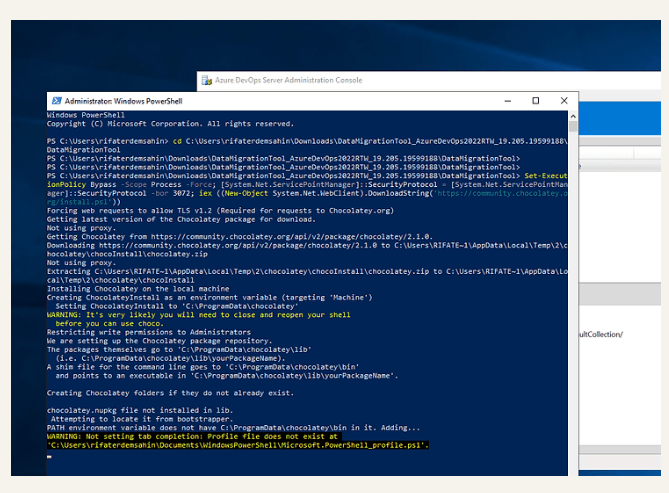Click 'Attempting to locate it from bootstrapper.' line
669x493 pixels.
tap(142, 419)
